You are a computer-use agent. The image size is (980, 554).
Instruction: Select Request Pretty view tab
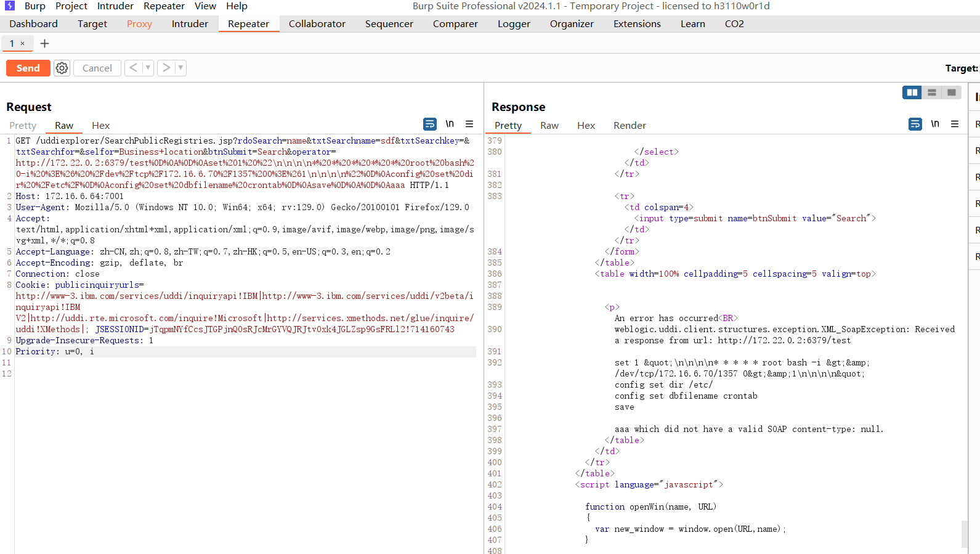(x=23, y=126)
